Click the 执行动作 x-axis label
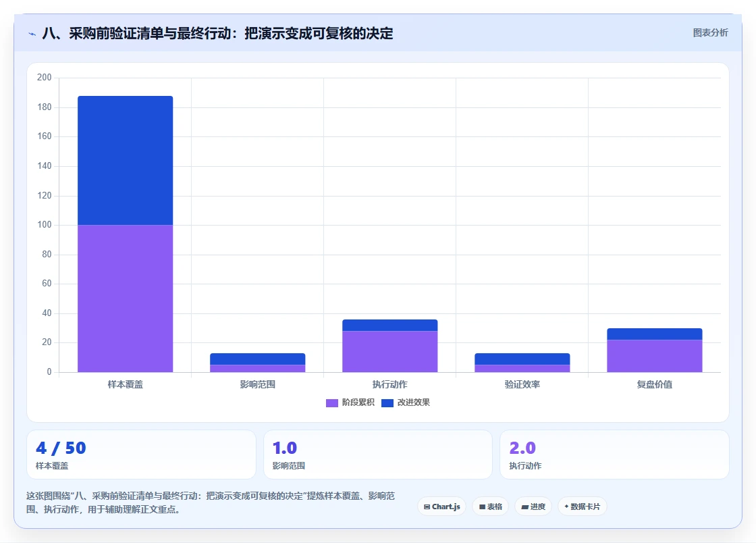Screen dimensions: 756x543 [x=390, y=384]
